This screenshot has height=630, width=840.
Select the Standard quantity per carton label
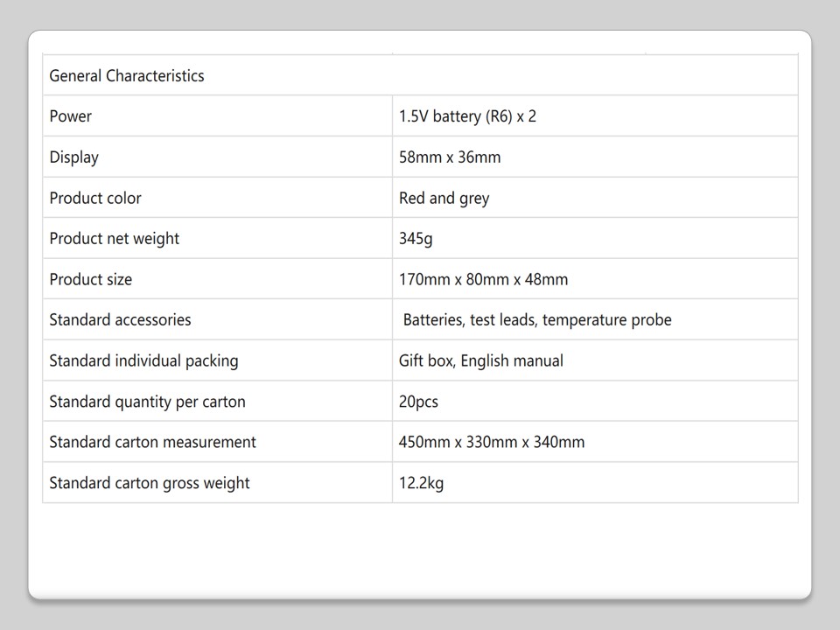point(147,402)
